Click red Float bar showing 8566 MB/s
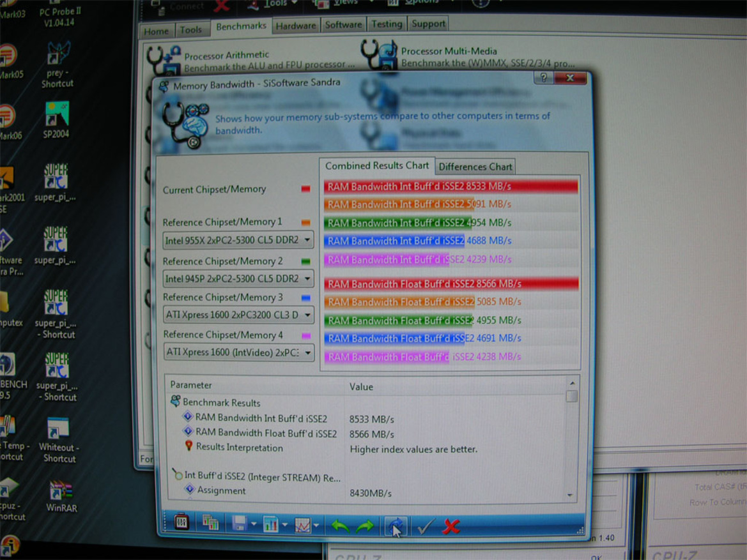This screenshot has width=747, height=560. 451,284
